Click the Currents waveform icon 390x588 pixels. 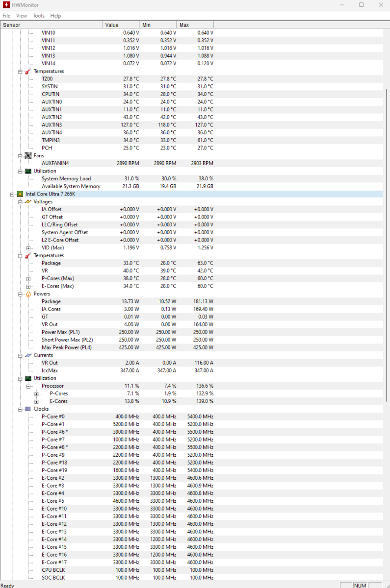coord(28,355)
